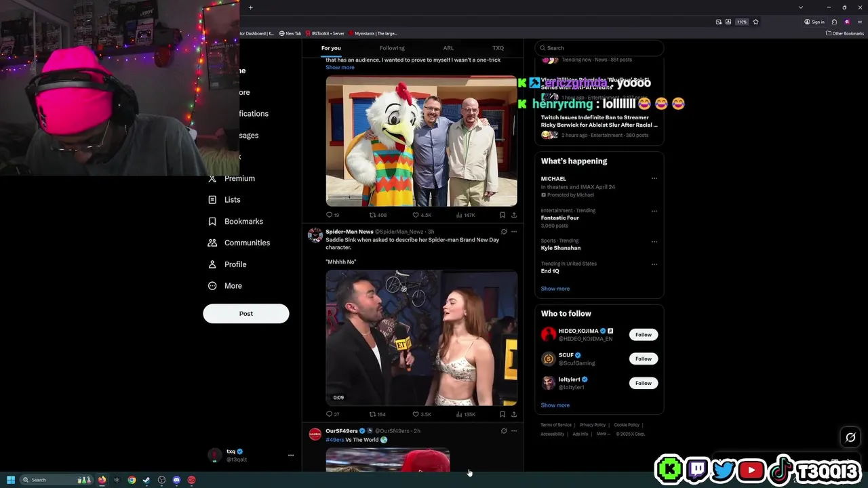
Task: Open the Kyle Shanahan trending topic
Action: (561, 248)
